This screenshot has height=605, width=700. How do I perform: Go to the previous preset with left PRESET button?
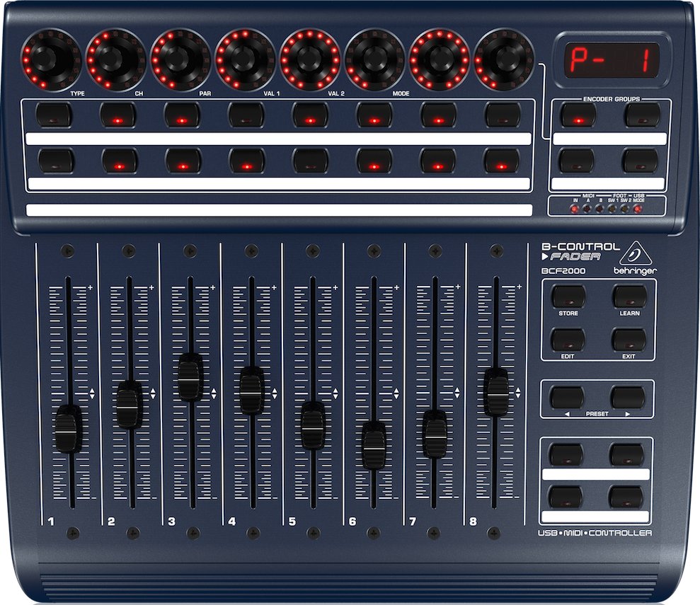(x=566, y=397)
